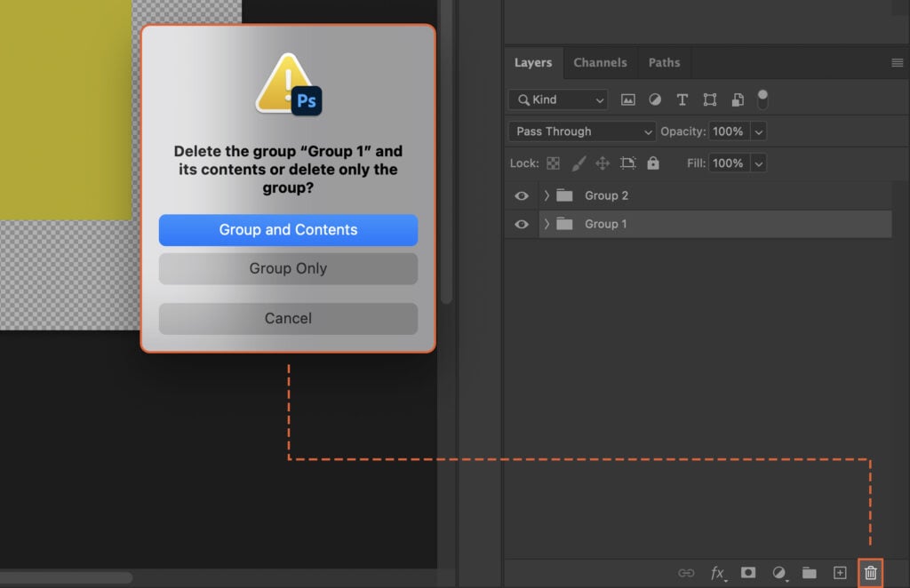Click the Create new layer icon
Screen dimensions: 910x588
coord(840,573)
